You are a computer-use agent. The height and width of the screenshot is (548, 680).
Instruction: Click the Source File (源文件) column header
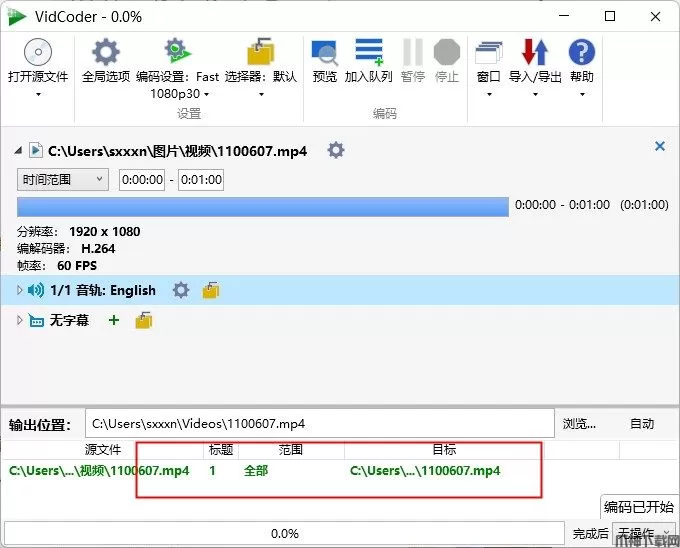click(102, 450)
